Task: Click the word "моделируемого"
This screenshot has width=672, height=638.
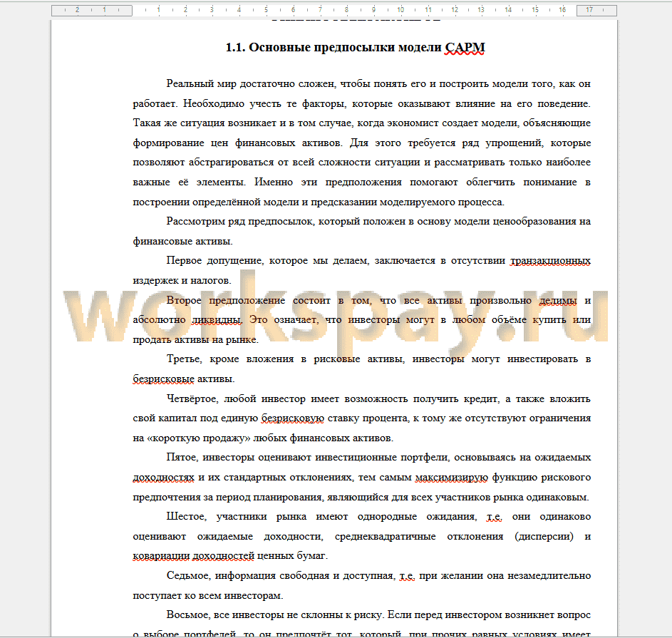Action: coord(418,202)
